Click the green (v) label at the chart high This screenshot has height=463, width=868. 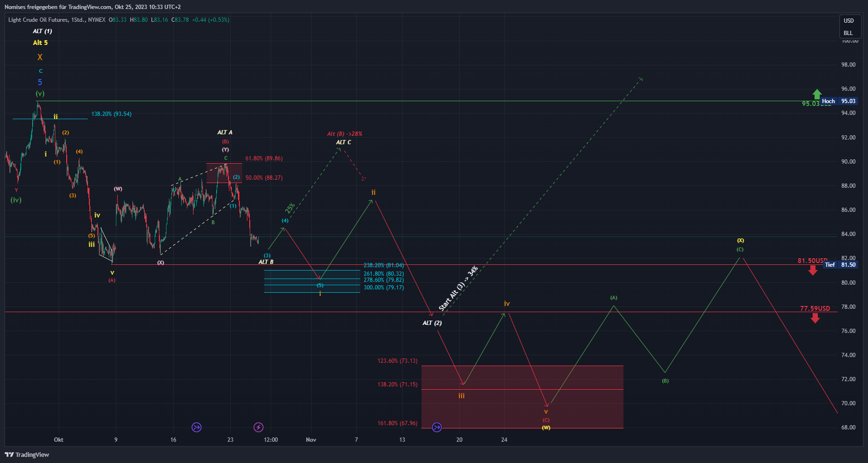tap(40, 94)
